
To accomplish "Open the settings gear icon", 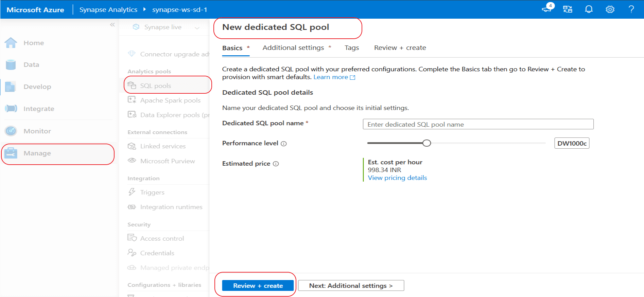I will pos(610,10).
